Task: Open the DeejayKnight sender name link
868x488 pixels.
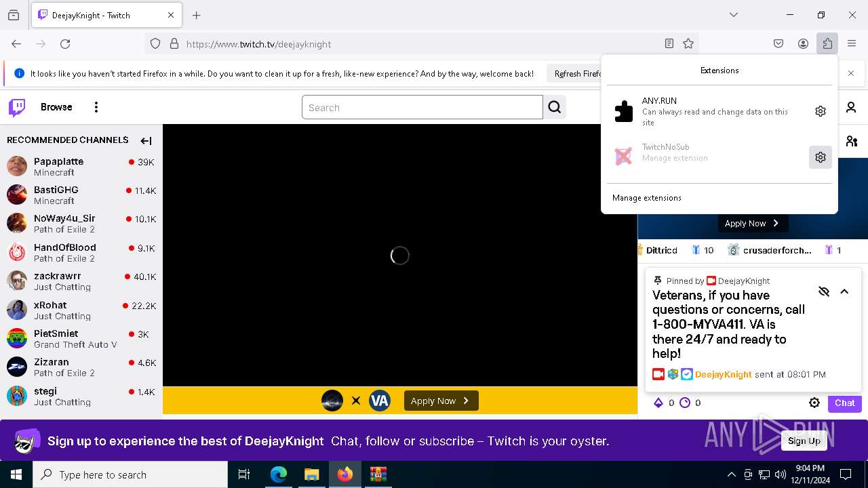Action: (724, 374)
